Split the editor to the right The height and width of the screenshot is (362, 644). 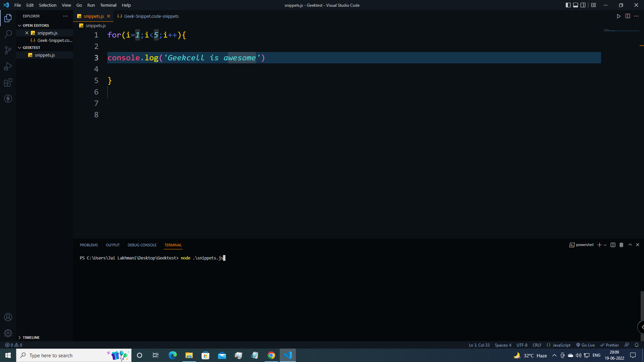click(x=628, y=16)
